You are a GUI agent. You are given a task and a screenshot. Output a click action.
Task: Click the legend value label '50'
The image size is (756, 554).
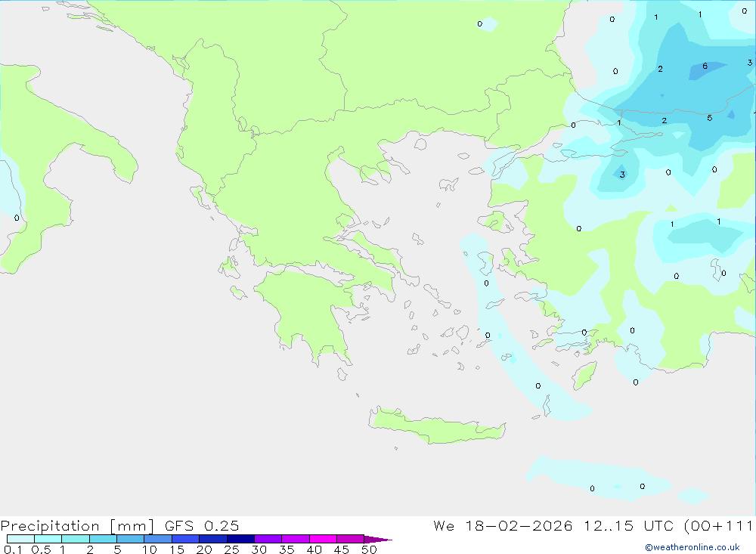click(369, 549)
